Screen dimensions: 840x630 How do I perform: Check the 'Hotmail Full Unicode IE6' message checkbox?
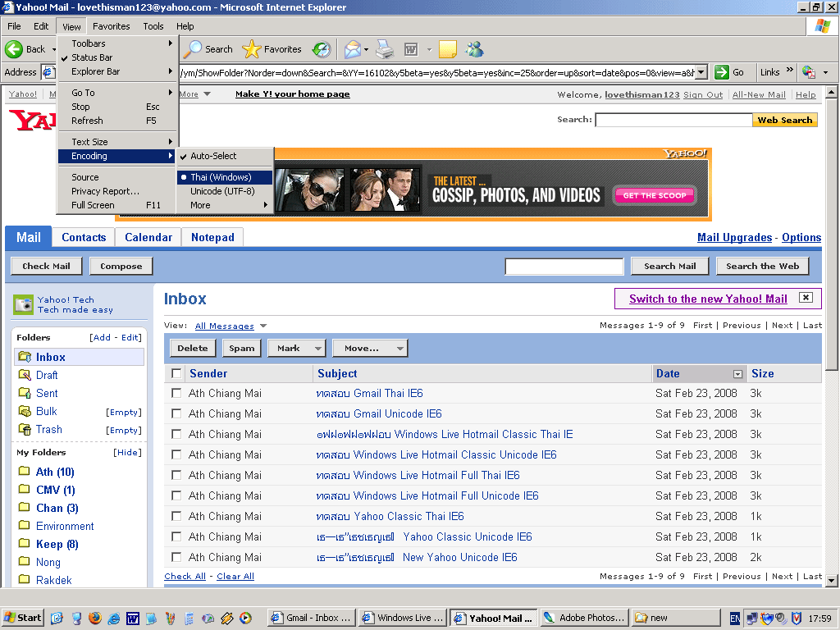(176, 495)
